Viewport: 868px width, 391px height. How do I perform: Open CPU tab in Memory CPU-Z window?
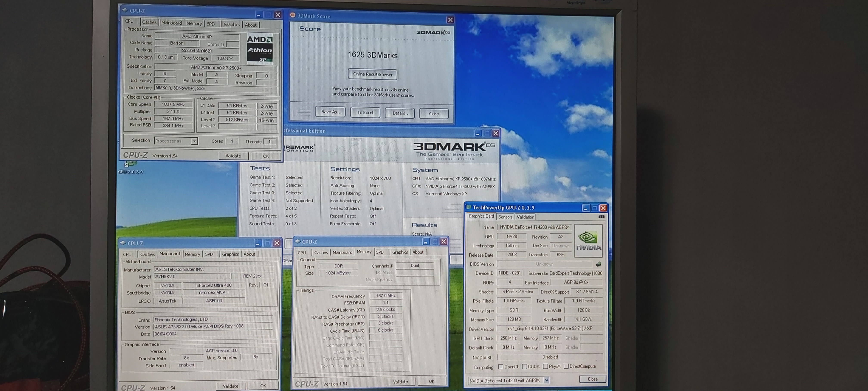pos(302,253)
